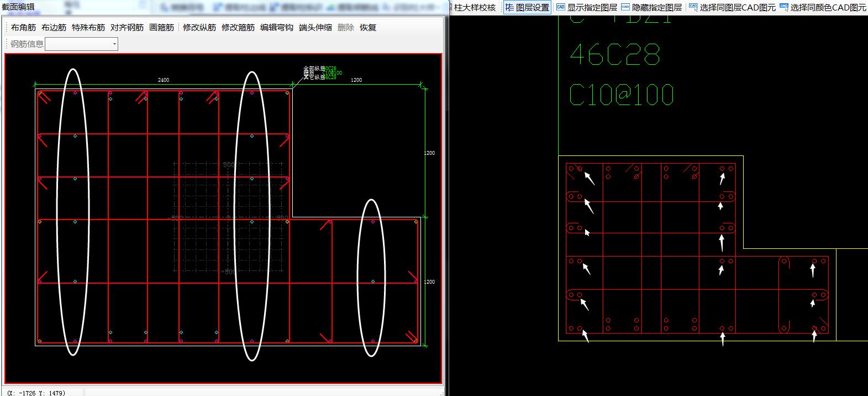Click the 隐藏指定图层 CAD icon

click(x=625, y=7)
